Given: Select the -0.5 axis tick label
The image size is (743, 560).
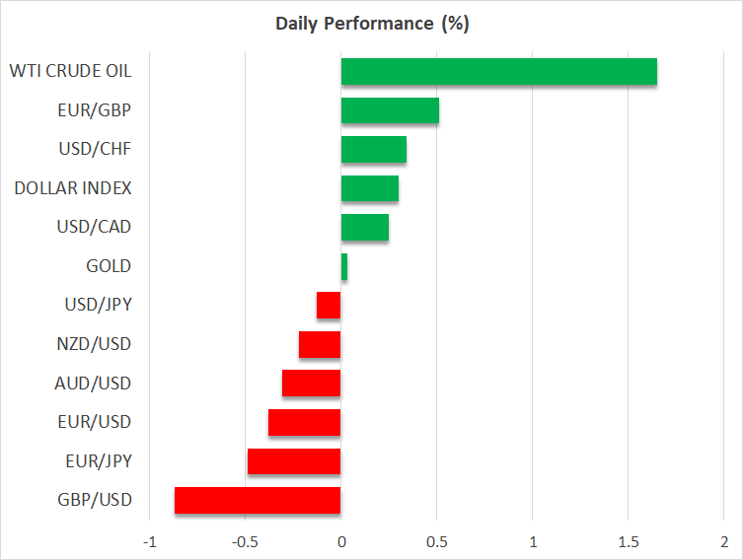Looking at the screenshot, I should [x=245, y=542].
